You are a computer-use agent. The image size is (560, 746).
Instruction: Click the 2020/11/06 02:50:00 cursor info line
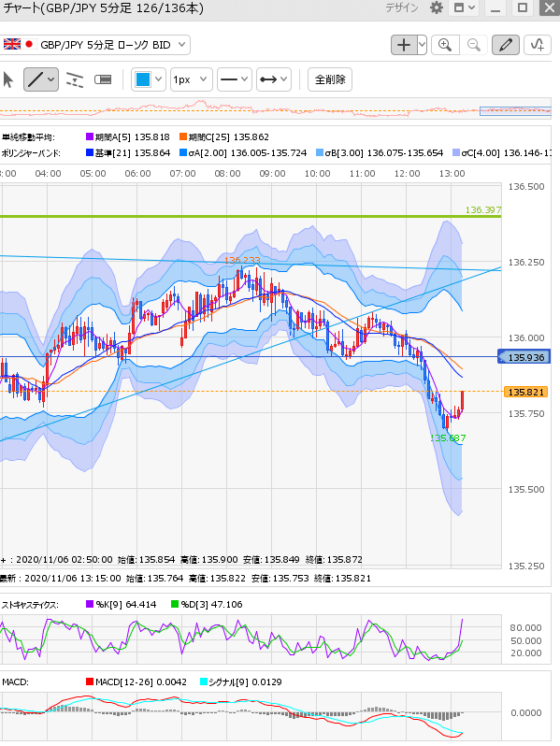coord(181,560)
